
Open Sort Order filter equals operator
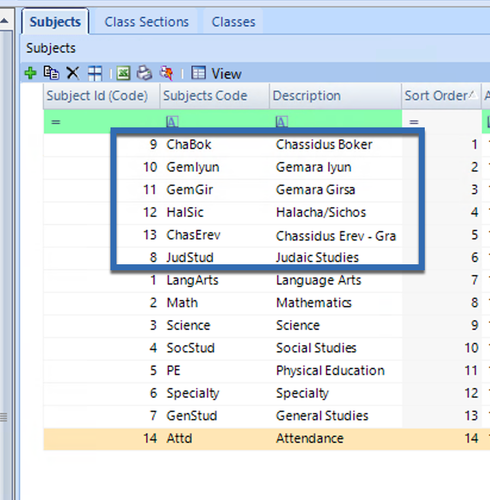pyautogui.click(x=414, y=122)
